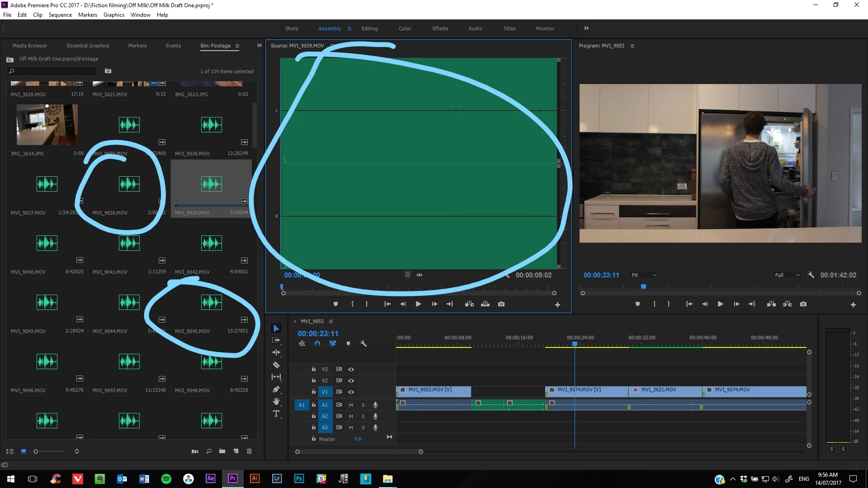Open the Sequence menu
This screenshot has height=488, width=868.
[60, 15]
